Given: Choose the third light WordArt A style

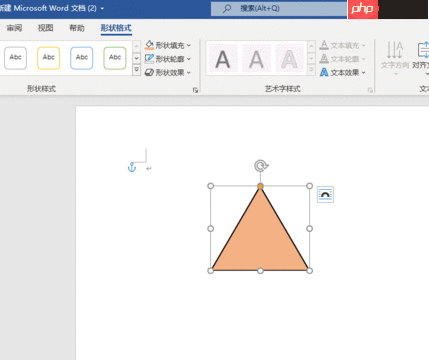Looking at the screenshot, I should coord(289,59).
